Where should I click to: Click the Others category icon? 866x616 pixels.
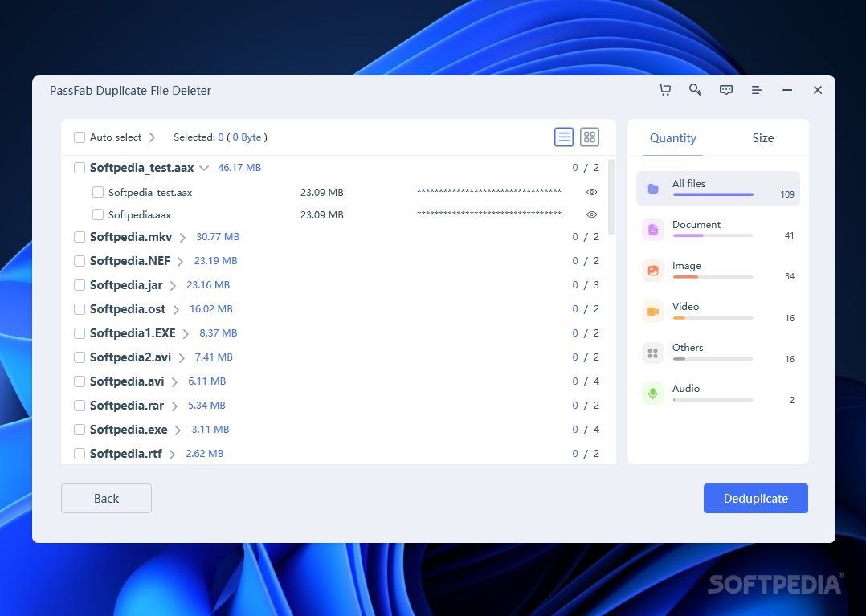pos(653,353)
